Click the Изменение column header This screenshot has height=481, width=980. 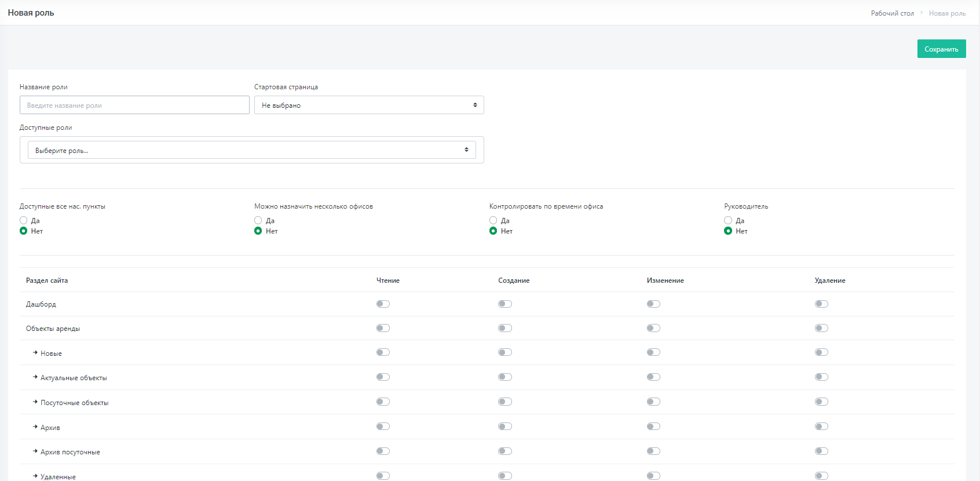coord(665,280)
